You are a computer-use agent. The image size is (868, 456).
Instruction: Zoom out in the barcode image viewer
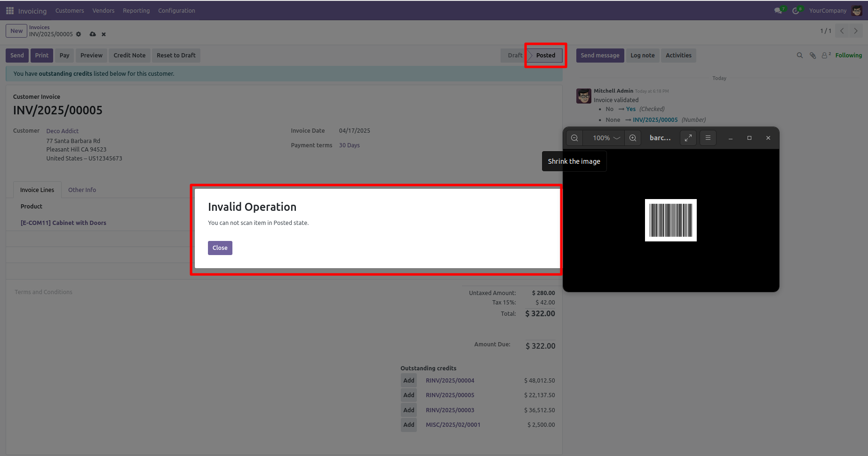tap(574, 138)
